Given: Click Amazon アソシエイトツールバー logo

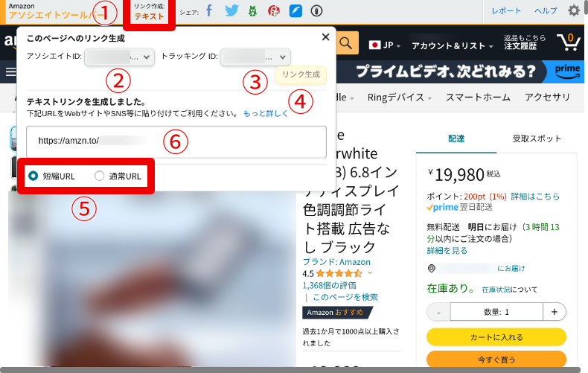Looking at the screenshot, I should [53, 11].
